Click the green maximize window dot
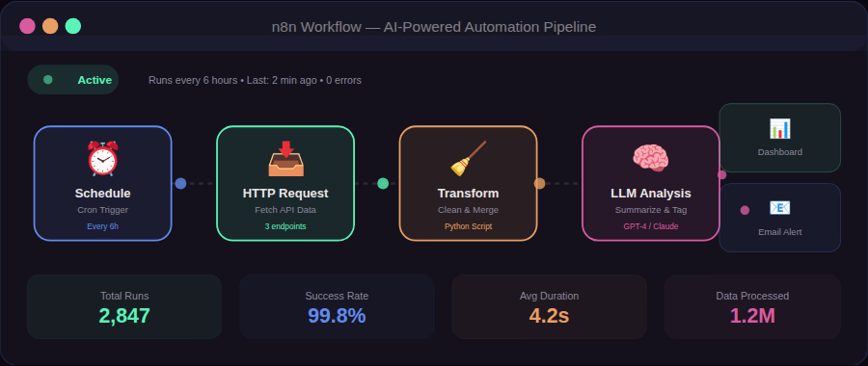The image size is (868, 366). coord(73,26)
